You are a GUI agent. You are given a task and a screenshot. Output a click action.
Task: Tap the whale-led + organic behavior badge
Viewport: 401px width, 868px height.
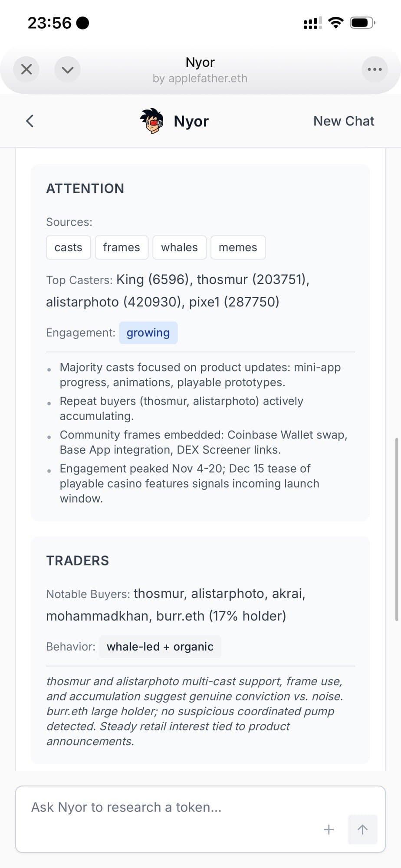pyautogui.click(x=160, y=646)
